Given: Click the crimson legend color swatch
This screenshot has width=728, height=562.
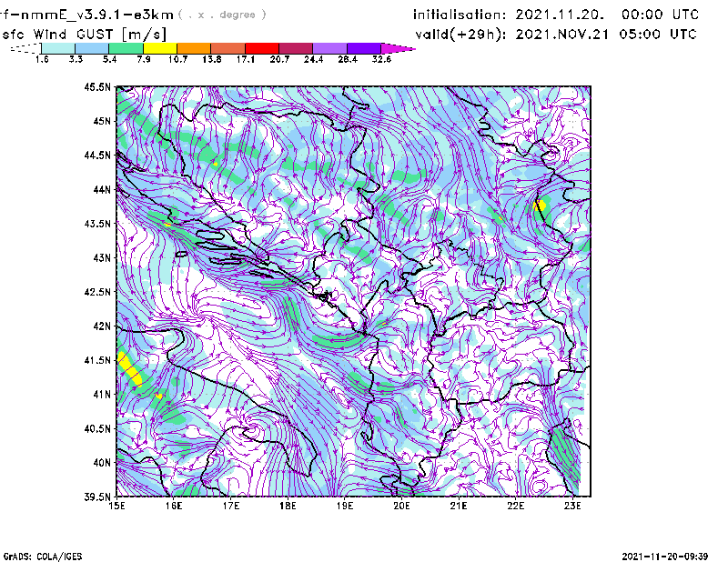Looking at the screenshot, I should click(296, 48).
